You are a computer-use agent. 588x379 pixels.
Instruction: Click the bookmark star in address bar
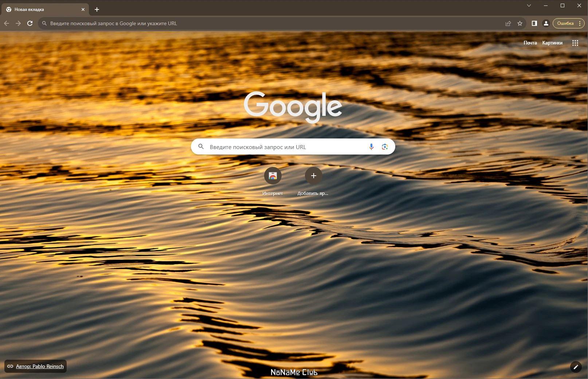click(x=520, y=23)
